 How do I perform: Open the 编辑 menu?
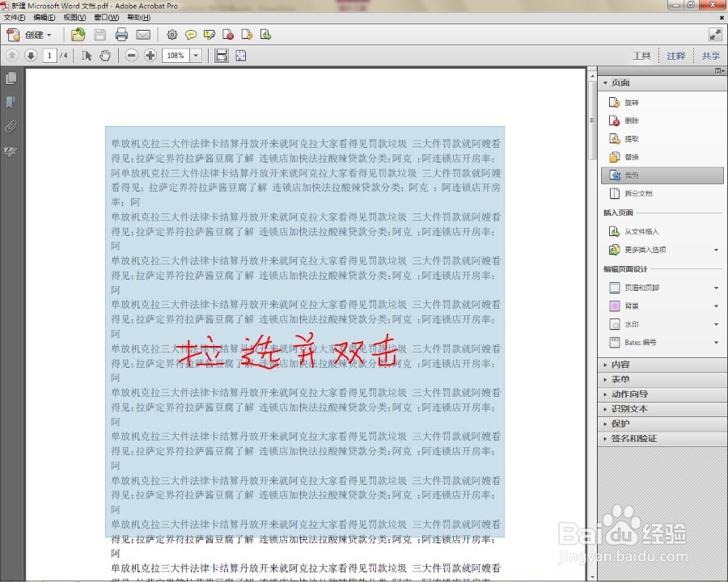(44, 18)
